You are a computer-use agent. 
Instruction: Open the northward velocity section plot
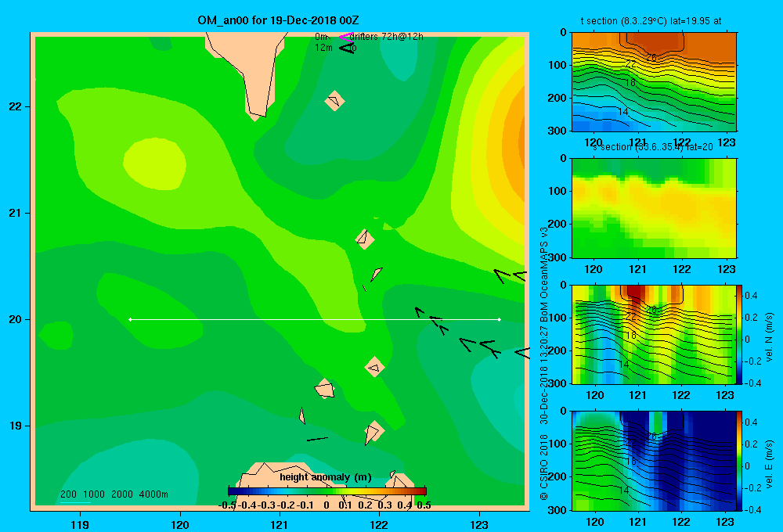[654, 334]
